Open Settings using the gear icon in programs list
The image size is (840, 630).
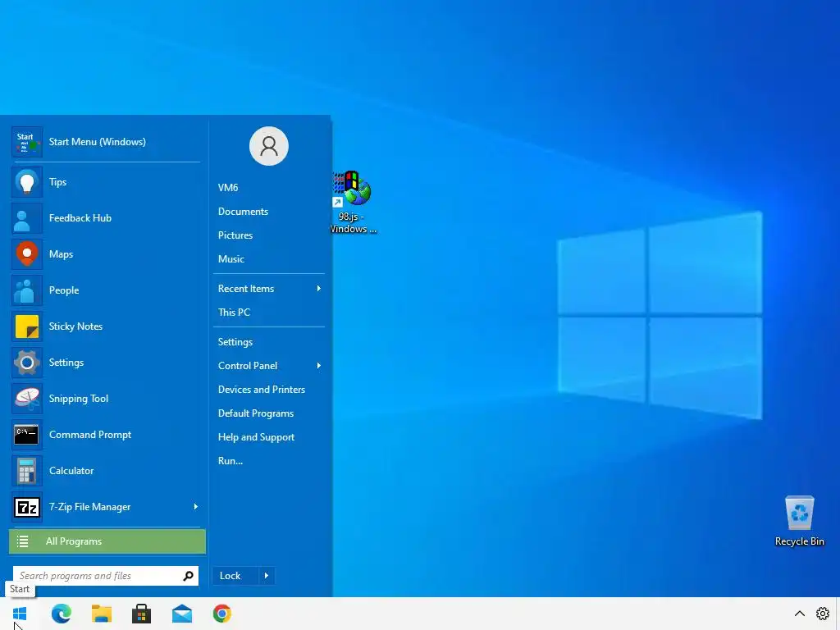tap(27, 363)
